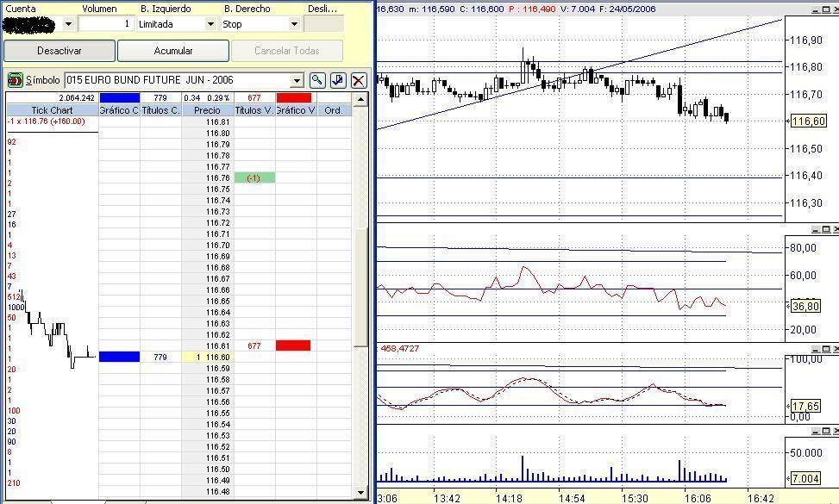Click the order book scroll down arrow
The height and width of the screenshot is (504, 839).
click(360, 492)
